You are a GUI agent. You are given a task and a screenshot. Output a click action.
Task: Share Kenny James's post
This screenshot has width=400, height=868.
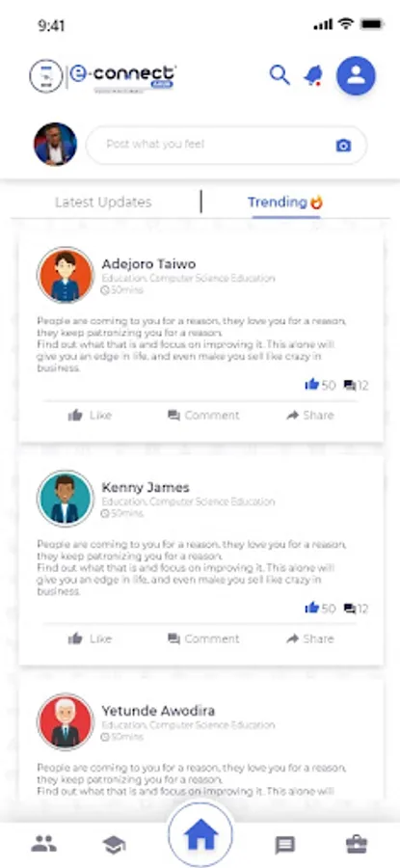309,638
